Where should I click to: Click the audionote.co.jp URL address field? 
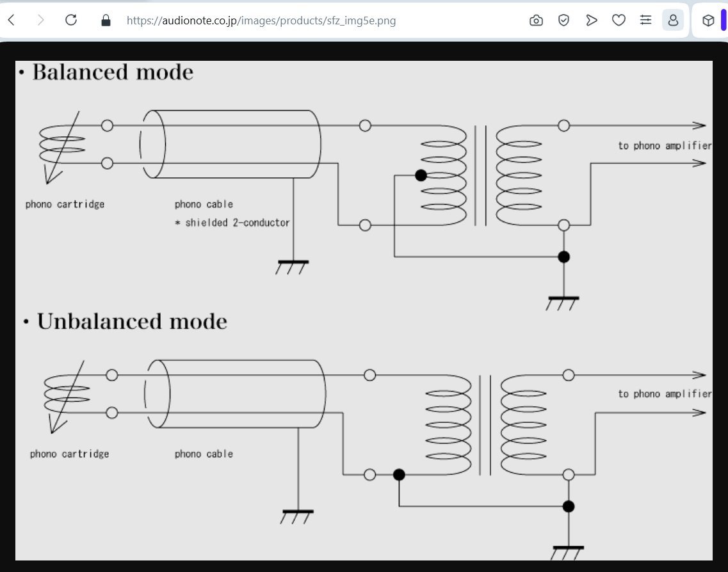tap(261, 20)
